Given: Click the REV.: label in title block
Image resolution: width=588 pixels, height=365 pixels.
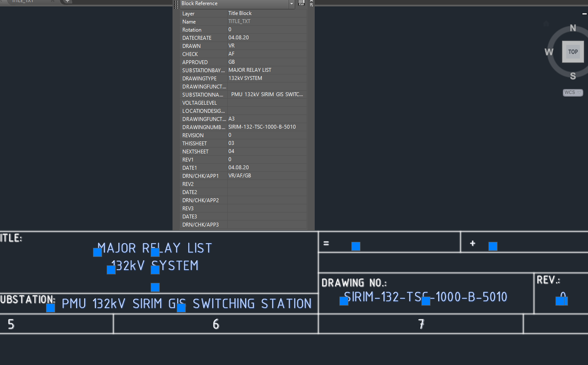Looking at the screenshot, I should click(548, 280).
